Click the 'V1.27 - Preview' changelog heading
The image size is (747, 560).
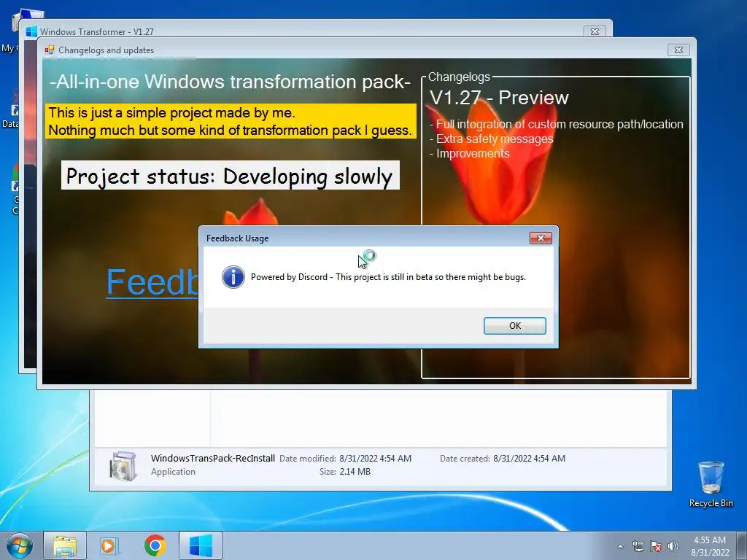499,98
